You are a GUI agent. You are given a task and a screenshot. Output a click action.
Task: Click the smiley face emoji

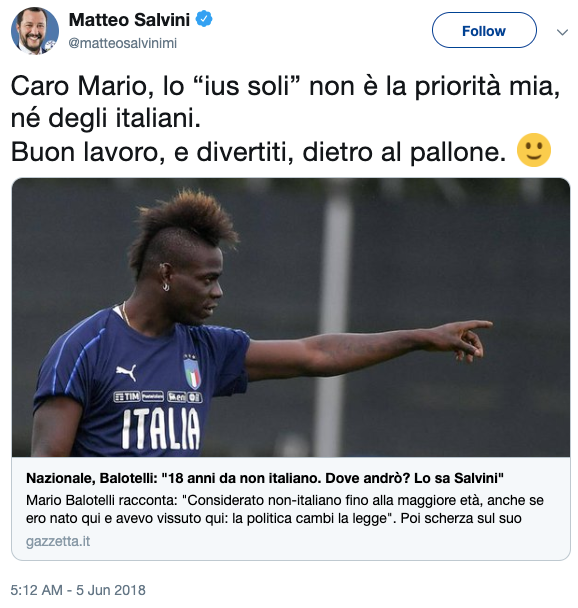pyautogui.click(x=533, y=150)
